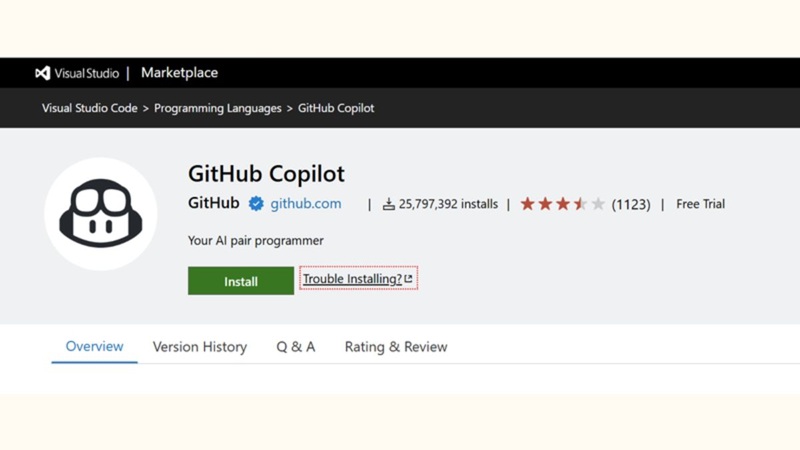Open the Q & A tab
This screenshot has width=800, height=450.
point(296,347)
